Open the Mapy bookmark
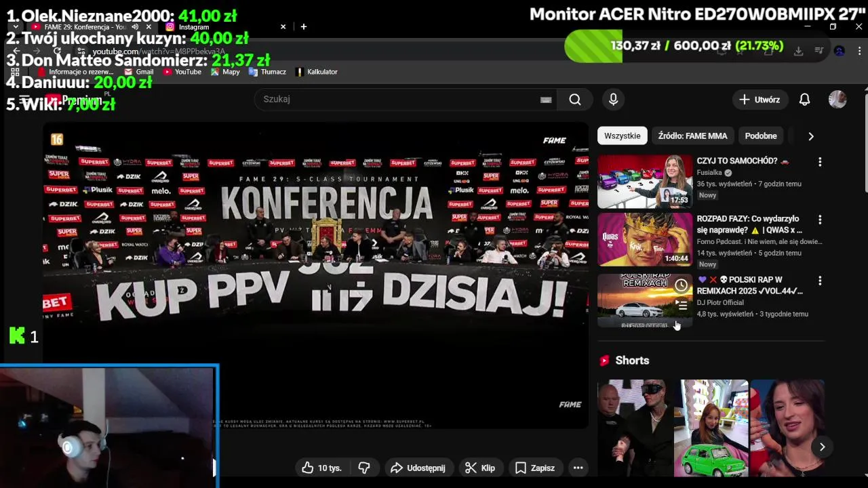The height and width of the screenshot is (488, 868). 225,72
